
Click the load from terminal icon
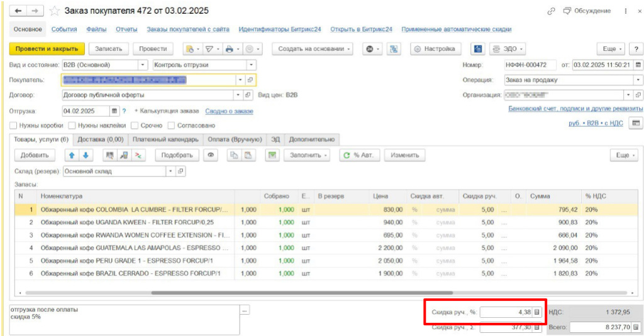(x=124, y=155)
